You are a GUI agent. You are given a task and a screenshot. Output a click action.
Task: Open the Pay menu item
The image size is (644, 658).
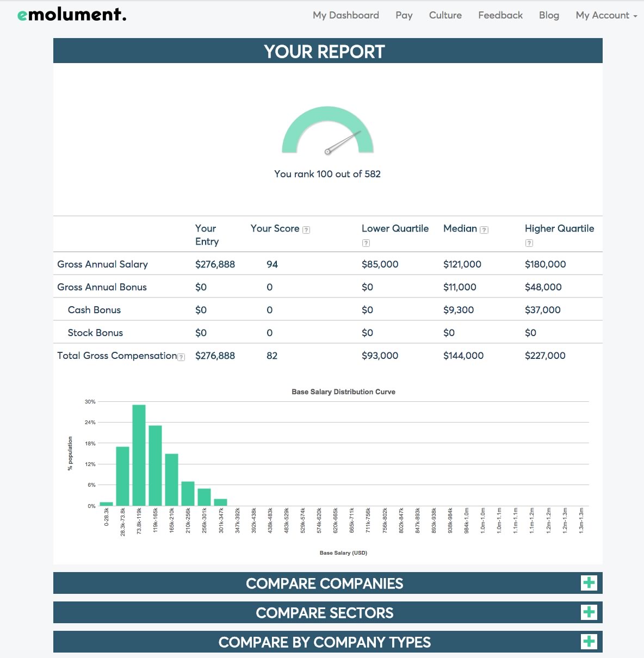click(404, 15)
